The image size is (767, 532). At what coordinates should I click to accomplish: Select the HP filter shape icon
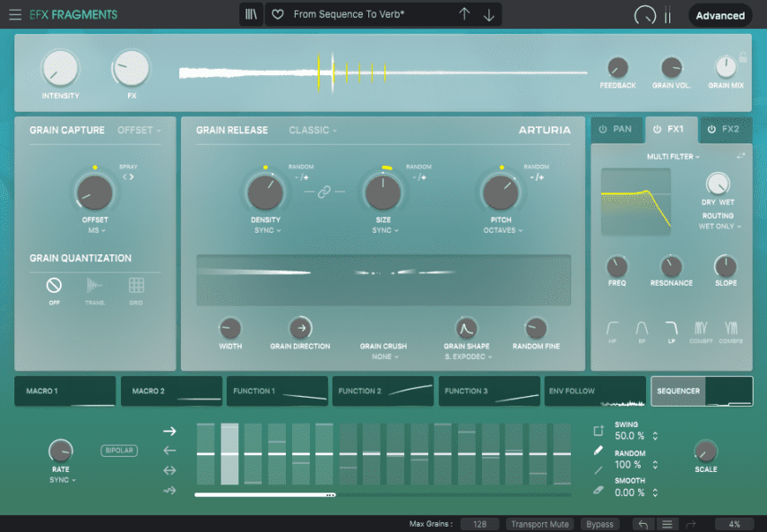612,328
